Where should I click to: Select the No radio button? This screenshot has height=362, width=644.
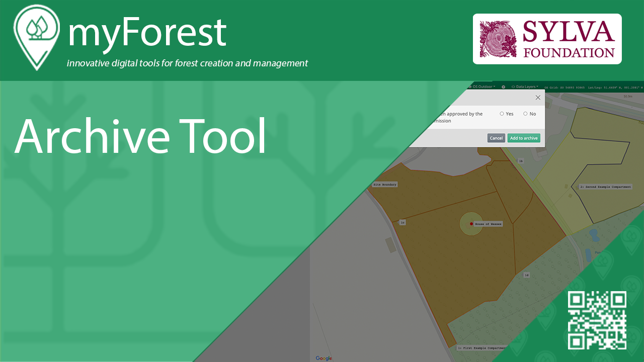525,114
